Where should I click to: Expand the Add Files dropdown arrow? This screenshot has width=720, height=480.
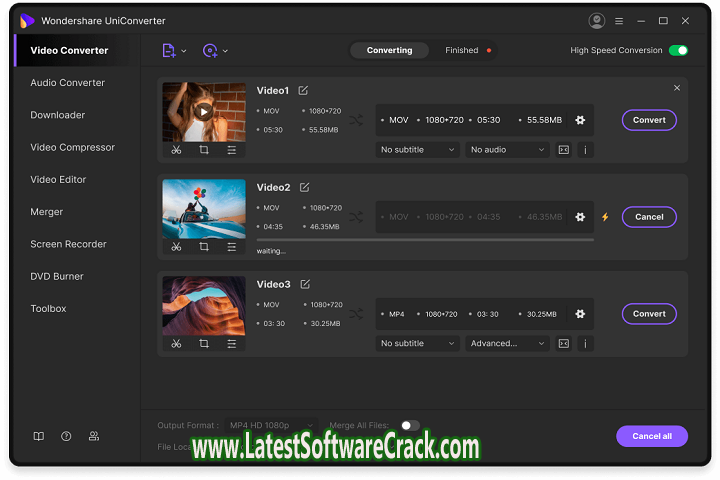click(184, 51)
